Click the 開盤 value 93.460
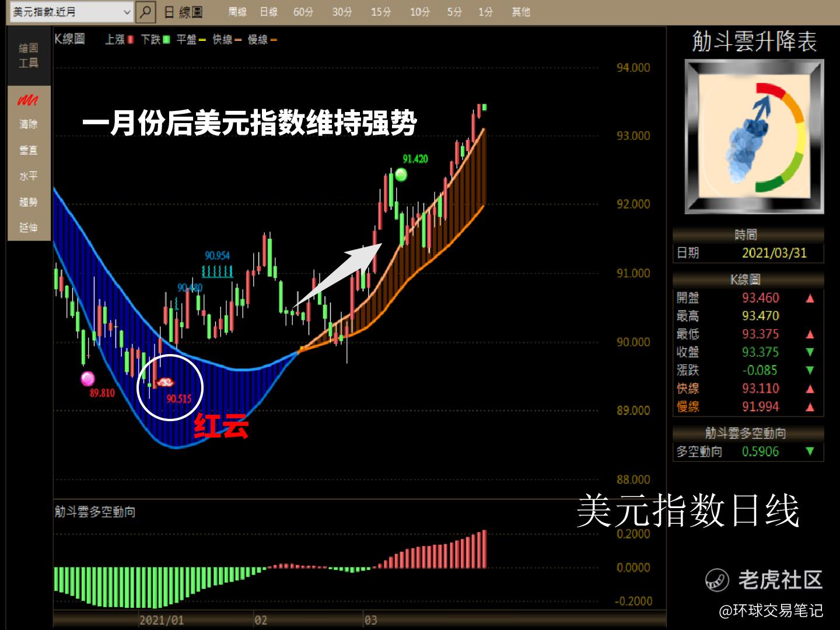840x630 pixels. click(x=761, y=298)
